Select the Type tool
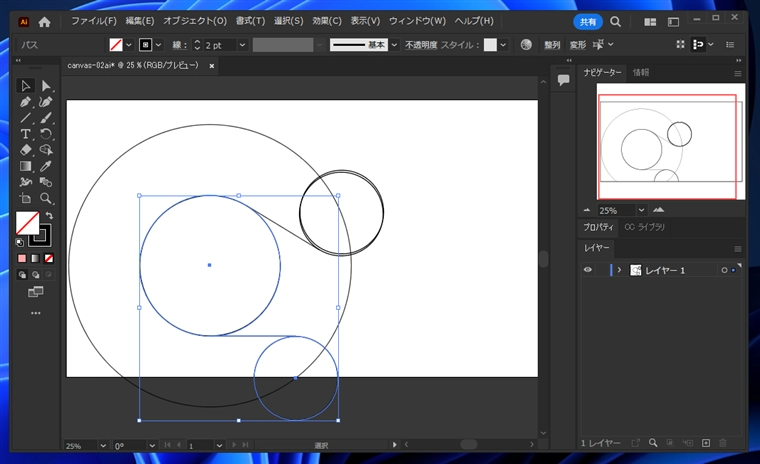 pos(26,134)
